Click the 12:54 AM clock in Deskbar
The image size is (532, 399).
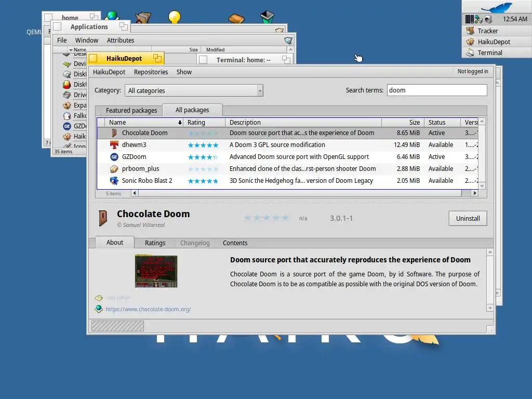point(515,19)
